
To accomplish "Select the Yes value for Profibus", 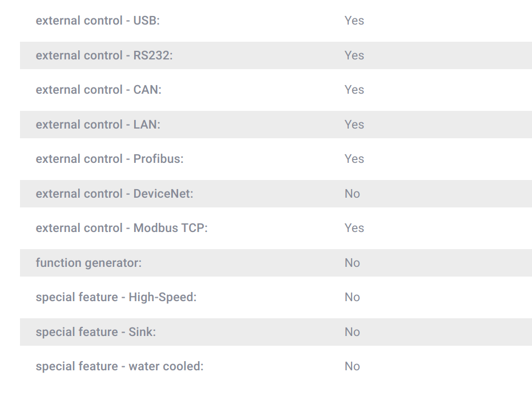I will (x=354, y=159).
